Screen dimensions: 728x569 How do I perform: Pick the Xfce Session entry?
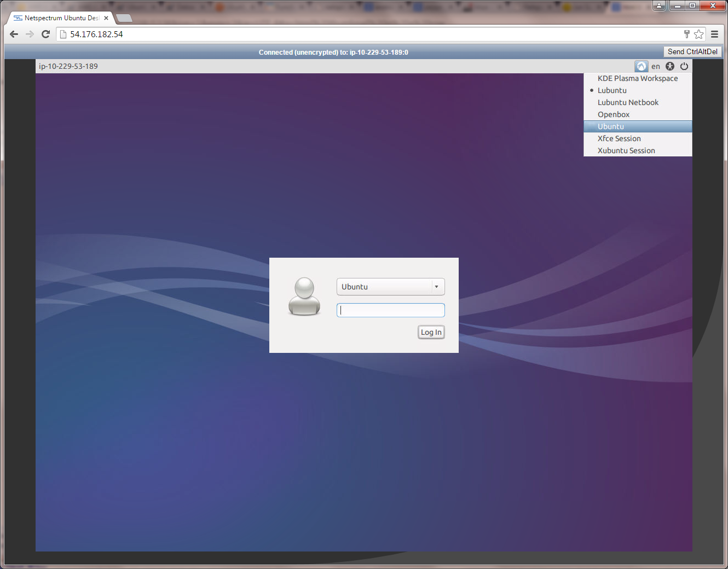click(638, 138)
